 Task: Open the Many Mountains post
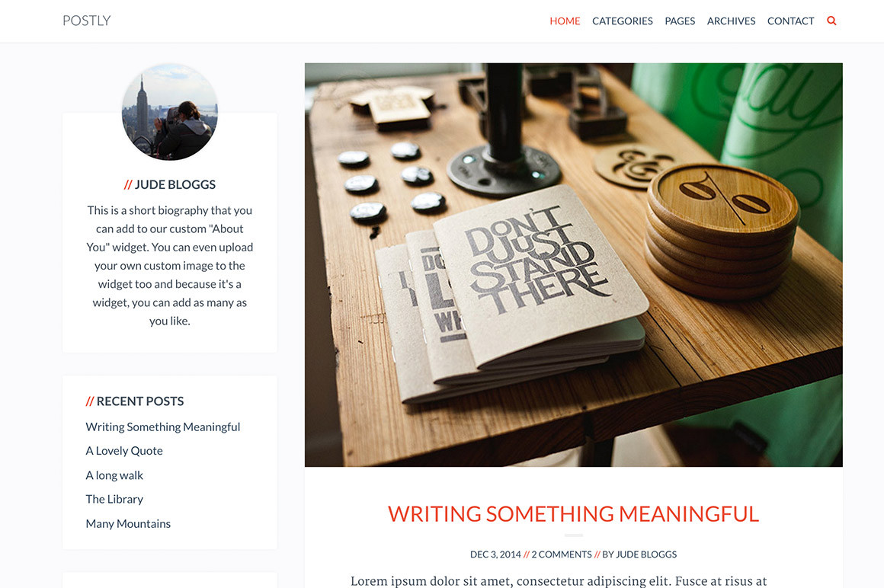(128, 524)
